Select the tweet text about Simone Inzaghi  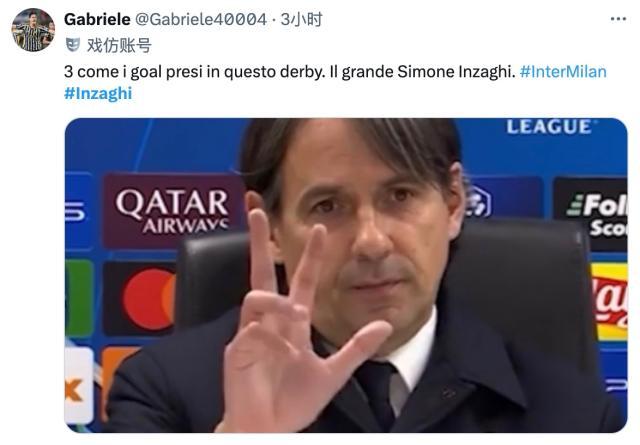tap(290, 72)
